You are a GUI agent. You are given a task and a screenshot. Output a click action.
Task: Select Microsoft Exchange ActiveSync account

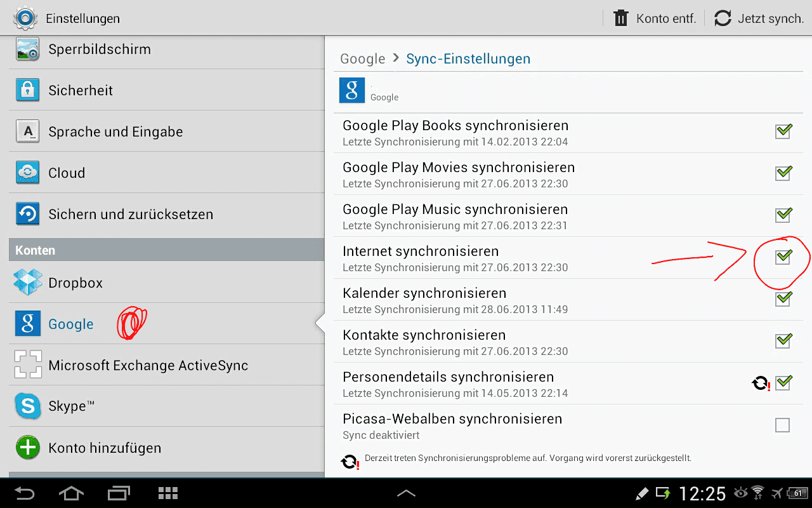pyautogui.click(x=167, y=365)
